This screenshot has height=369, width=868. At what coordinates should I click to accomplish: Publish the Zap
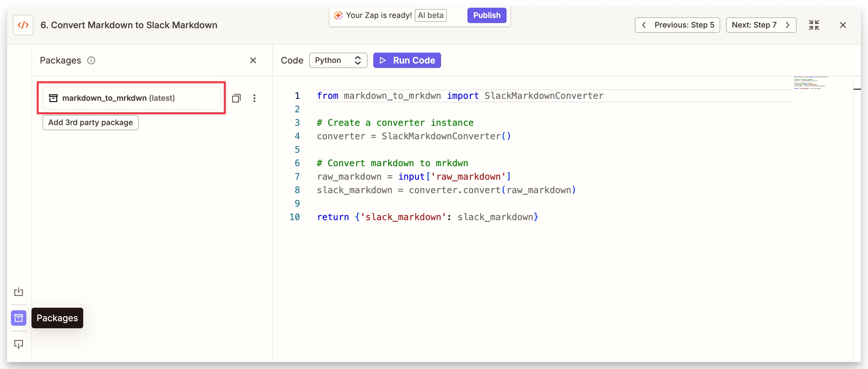(x=487, y=15)
